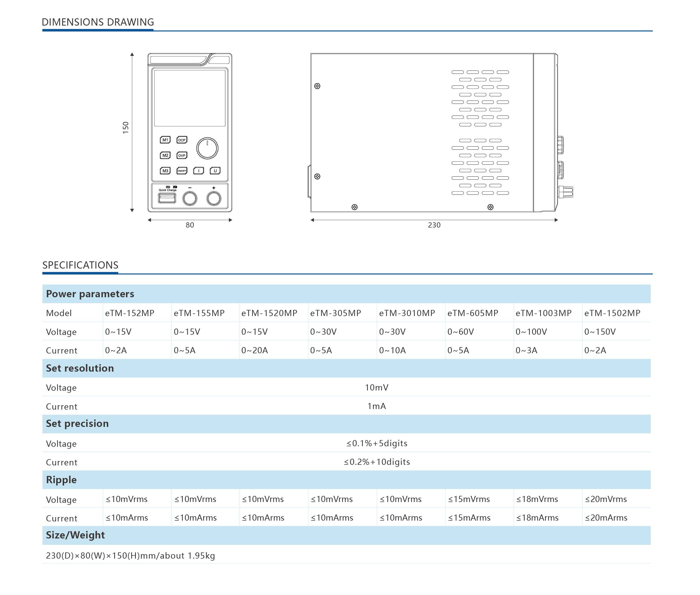Click the I current button on front panel
This screenshot has width=700, height=595.
198,171
